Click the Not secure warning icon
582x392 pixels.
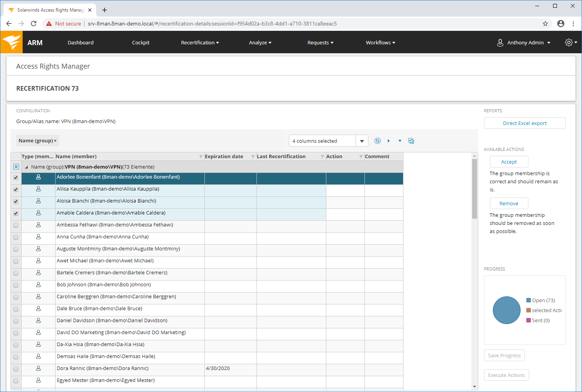pos(49,24)
